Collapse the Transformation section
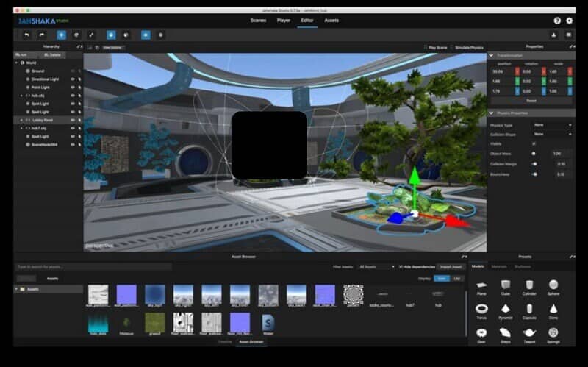Image resolution: width=588 pixels, height=367 pixels. click(x=491, y=55)
